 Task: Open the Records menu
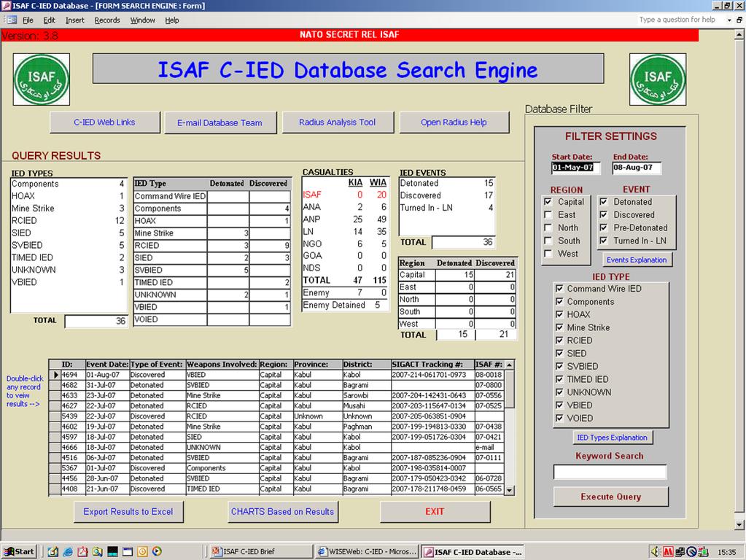107,20
